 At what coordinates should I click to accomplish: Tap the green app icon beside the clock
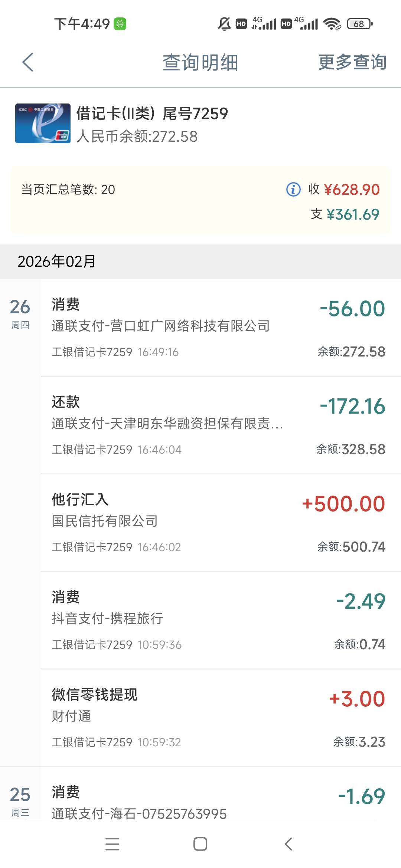coord(120,24)
